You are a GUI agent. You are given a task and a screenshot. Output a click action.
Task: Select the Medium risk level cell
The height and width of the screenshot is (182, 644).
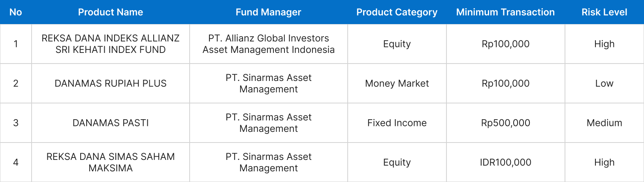tap(604, 123)
